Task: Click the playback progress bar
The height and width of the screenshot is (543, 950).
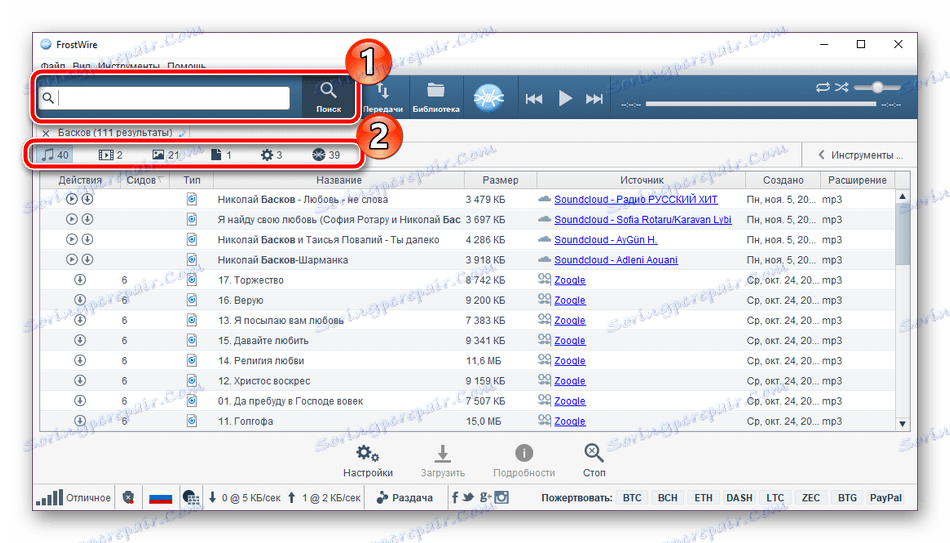Action: click(x=761, y=104)
